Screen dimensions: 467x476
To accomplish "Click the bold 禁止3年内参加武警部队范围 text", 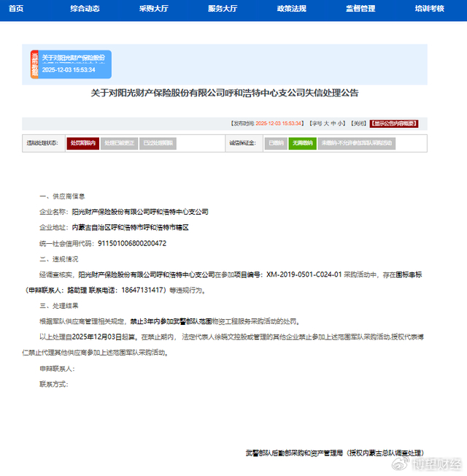I will click(171, 321).
